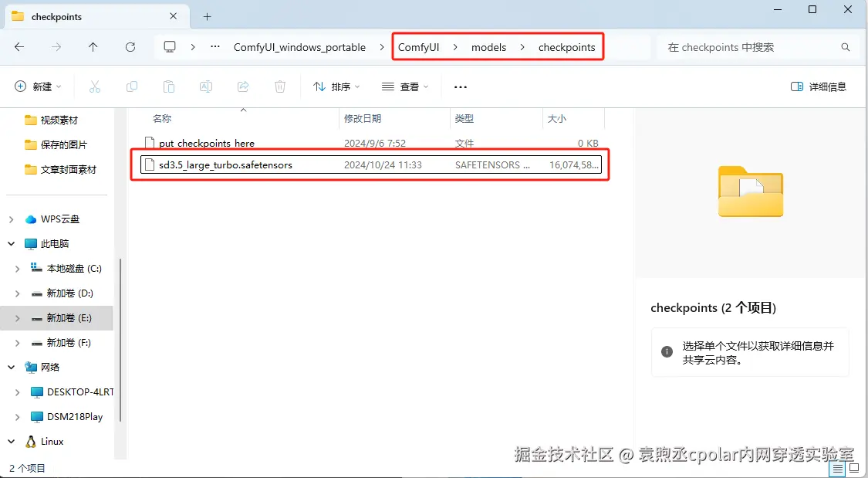Expand chevron after ComfyUI in breadcrumb
Viewport: 868px width, 478px height.
(455, 47)
